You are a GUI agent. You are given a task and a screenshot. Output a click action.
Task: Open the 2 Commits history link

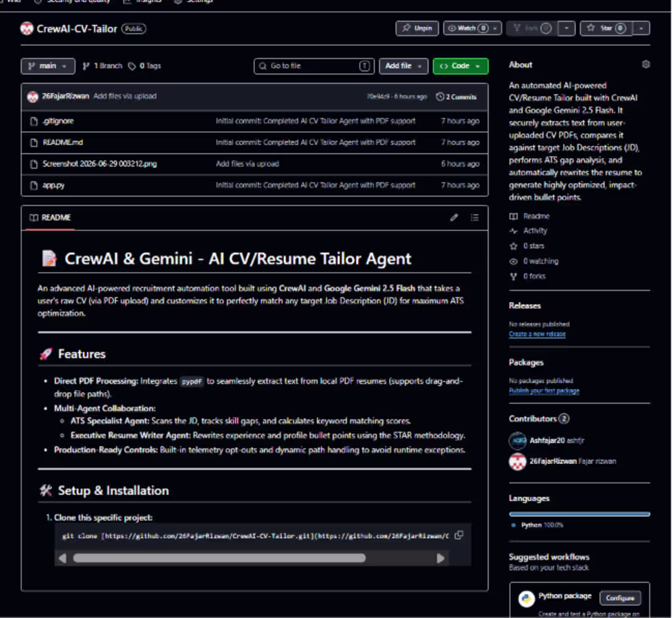[456, 96]
